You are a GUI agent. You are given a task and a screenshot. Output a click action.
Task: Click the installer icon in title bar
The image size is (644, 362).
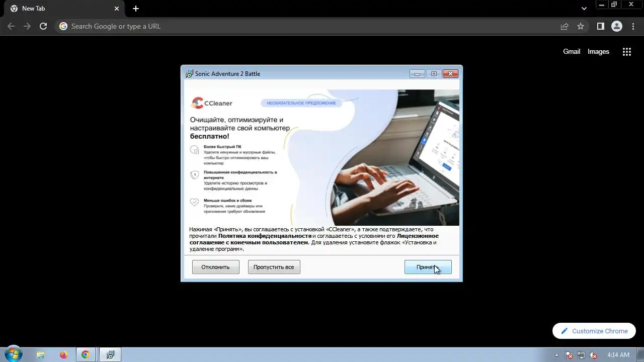point(189,73)
